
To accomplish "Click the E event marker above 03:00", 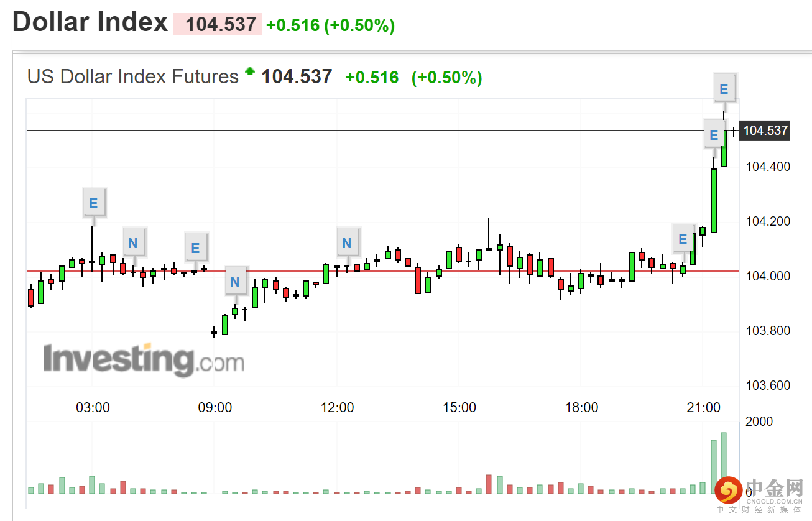I will click(94, 203).
